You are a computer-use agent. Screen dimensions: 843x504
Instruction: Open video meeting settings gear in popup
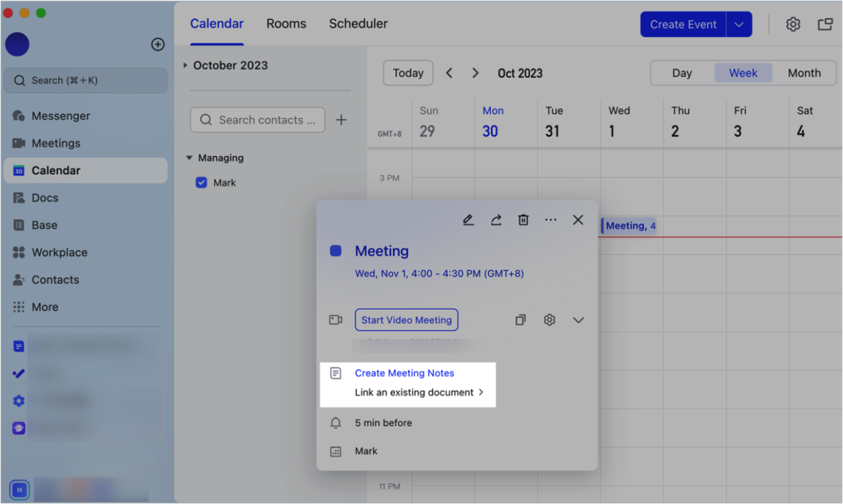(x=549, y=319)
